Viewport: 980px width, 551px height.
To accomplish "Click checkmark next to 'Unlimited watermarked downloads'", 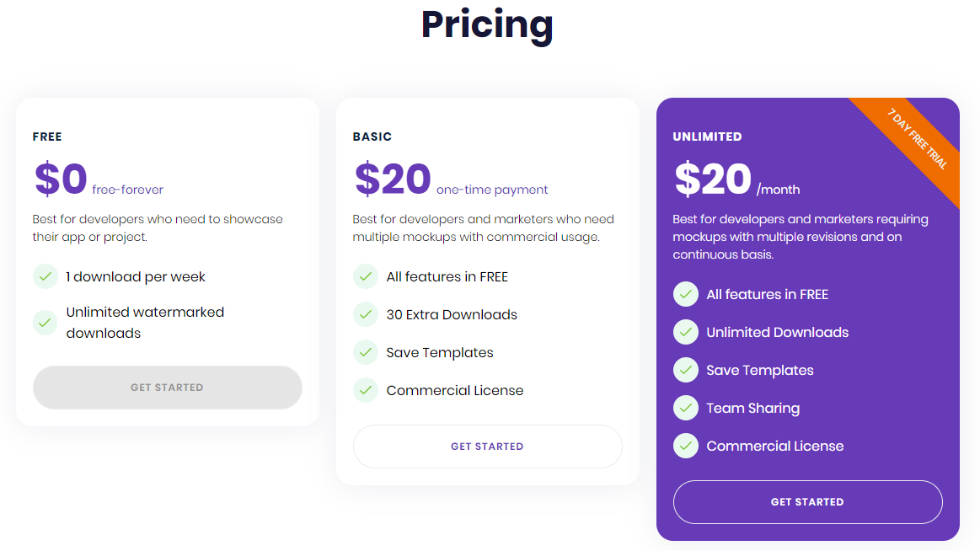I will pyautogui.click(x=46, y=322).
